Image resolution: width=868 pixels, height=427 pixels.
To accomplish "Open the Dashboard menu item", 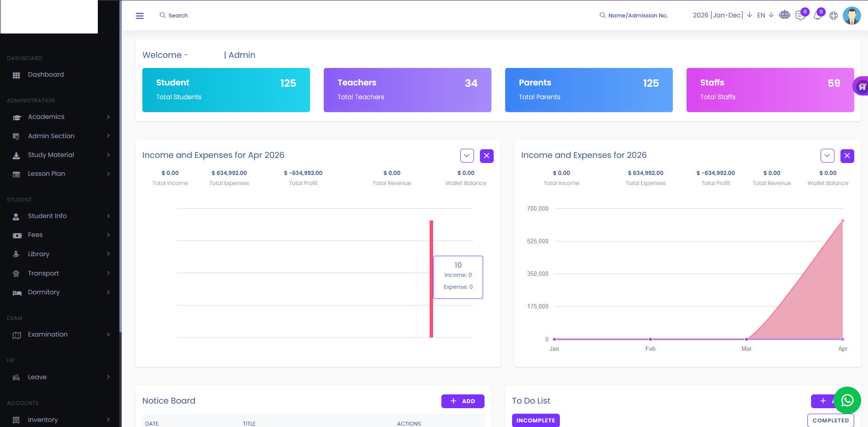I will [x=45, y=74].
